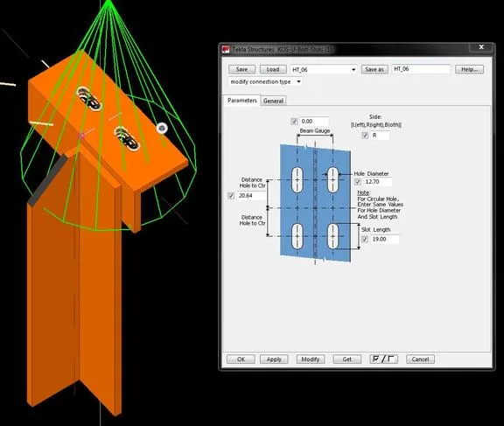This screenshot has width=504, height=426.
Task: Click the Tekla Structures title bar icon
Action: pyautogui.click(x=226, y=49)
